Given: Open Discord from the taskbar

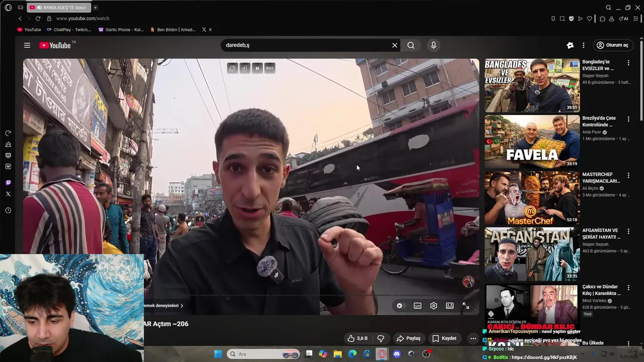Looking at the screenshot, I should pyautogui.click(x=396, y=354).
